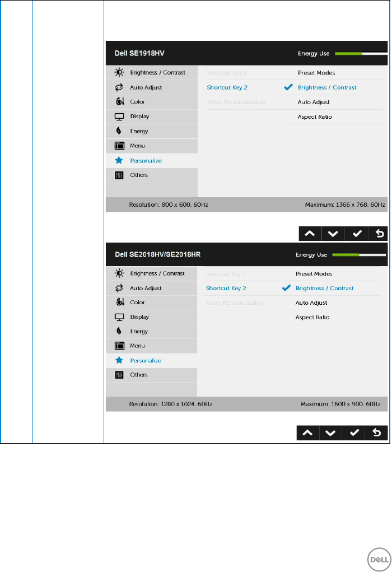The width and height of the screenshot is (392, 572).
Task: Select Shortcut Key 2 in SE1918HV menu
Action: point(227,87)
